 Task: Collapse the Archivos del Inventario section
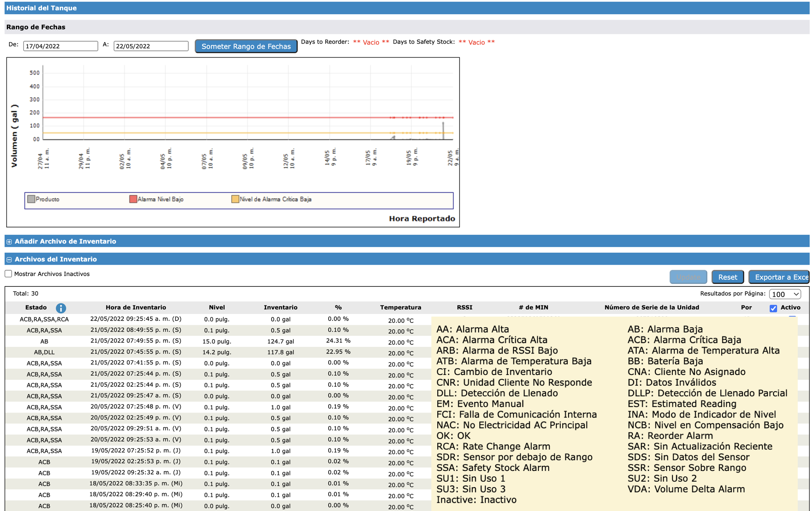(x=9, y=259)
